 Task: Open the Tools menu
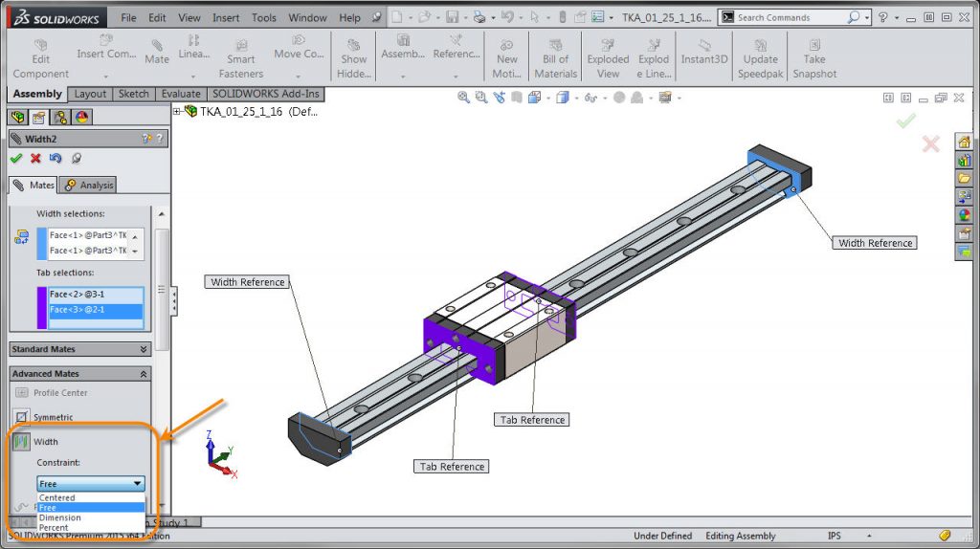[x=264, y=17]
